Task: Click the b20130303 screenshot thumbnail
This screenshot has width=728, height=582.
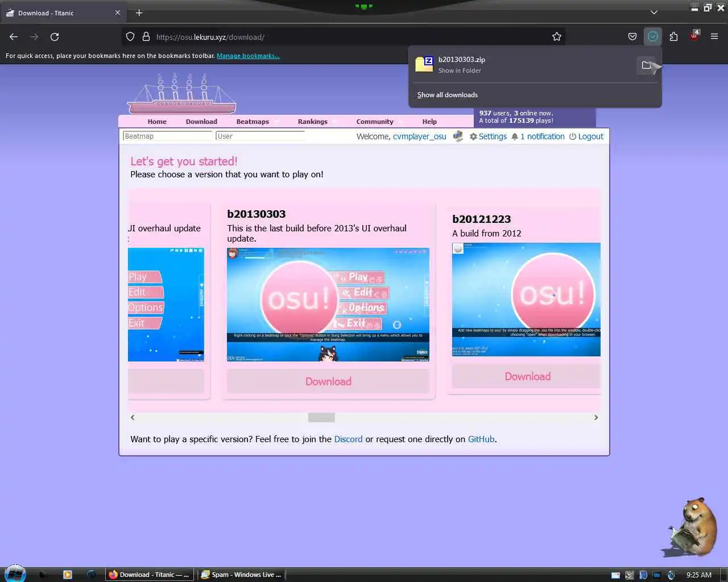Action: 328,305
